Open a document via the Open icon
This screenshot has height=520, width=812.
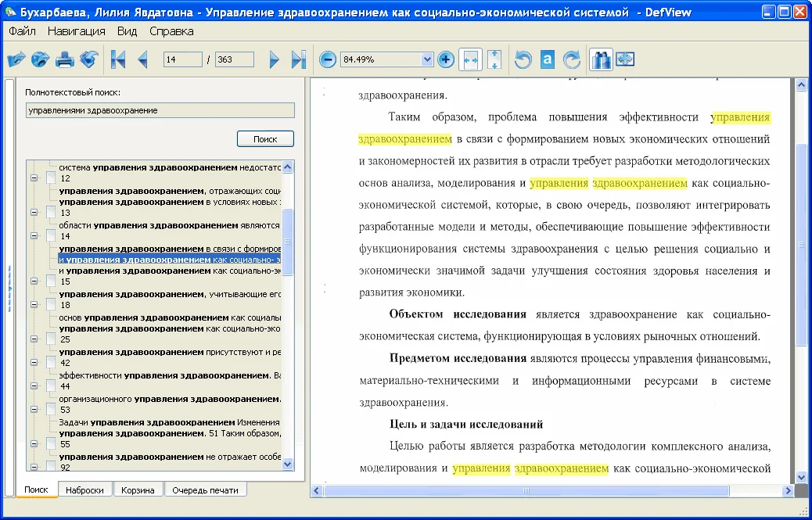(x=17, y=59)
